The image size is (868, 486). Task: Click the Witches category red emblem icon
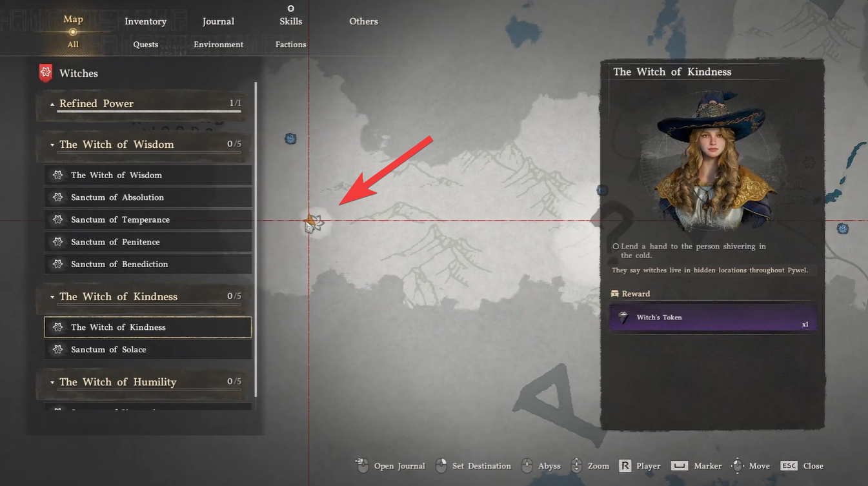click(x=46, y=73)
